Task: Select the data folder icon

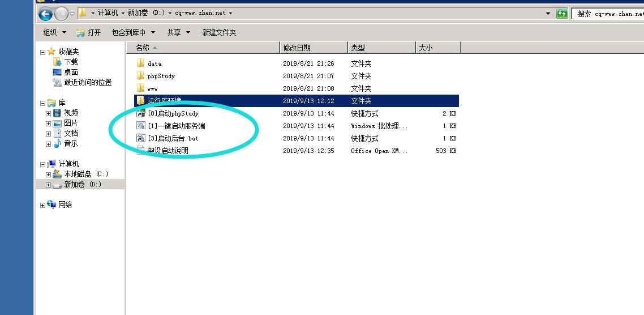Action: click(140, 63)
